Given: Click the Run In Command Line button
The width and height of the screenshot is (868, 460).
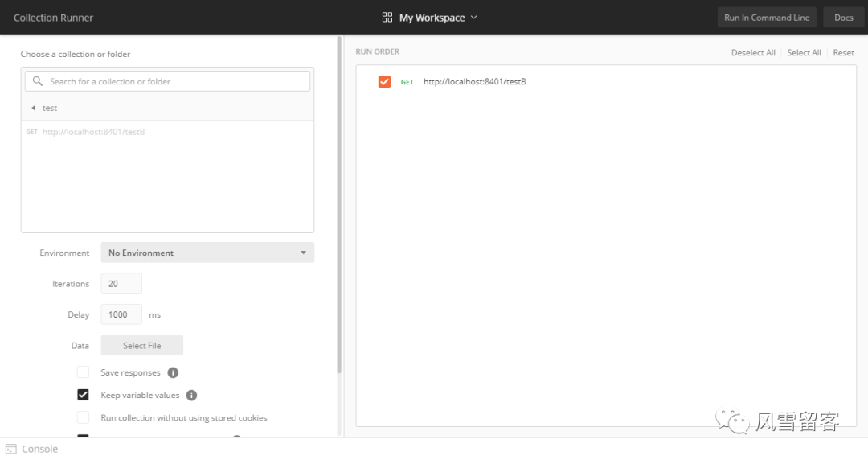Looking at the screenshot, I should 767,18.
